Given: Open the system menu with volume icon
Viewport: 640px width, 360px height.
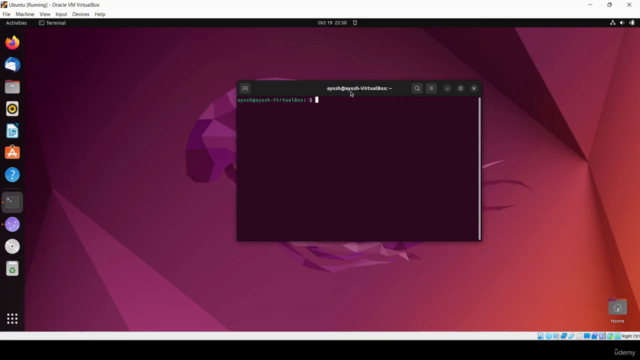Looking at the screenshot, I should click(622, 23).
